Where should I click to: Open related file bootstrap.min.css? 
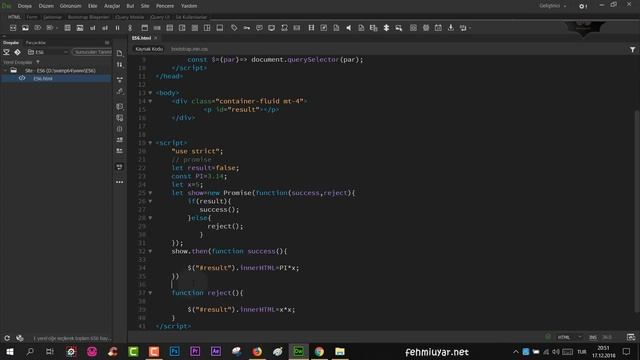[x=189, y=49]
